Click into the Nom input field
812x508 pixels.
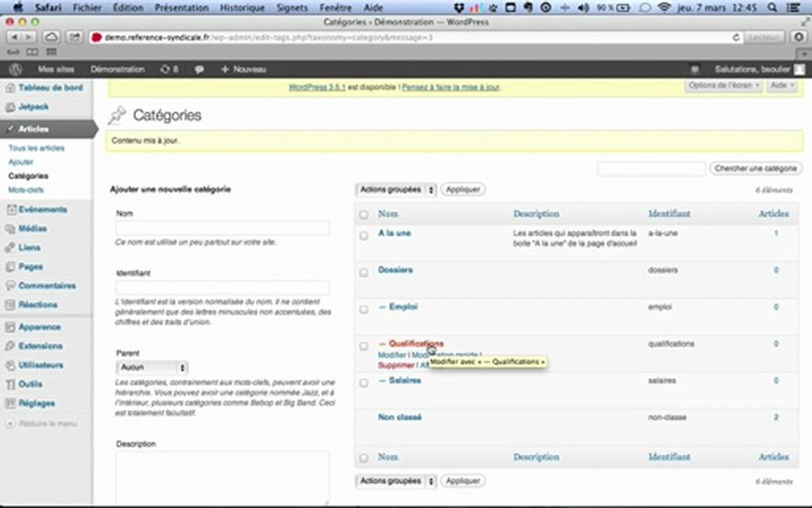point(222,228)
